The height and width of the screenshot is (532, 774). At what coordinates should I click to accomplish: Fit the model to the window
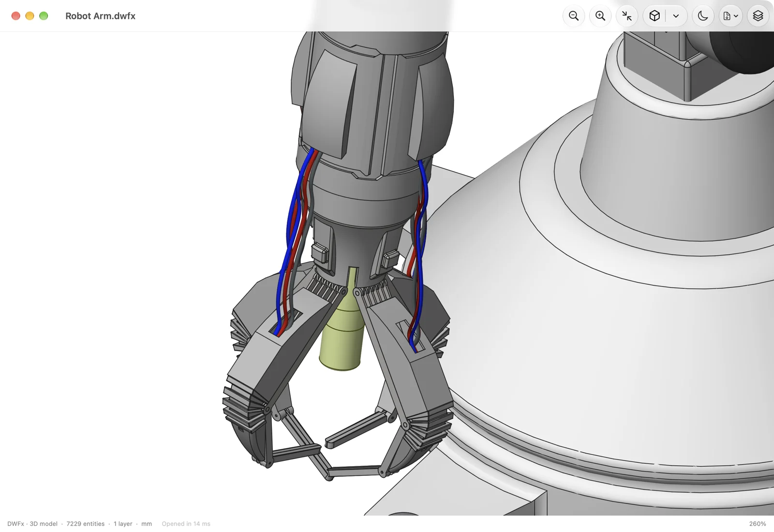coord(627,16)
